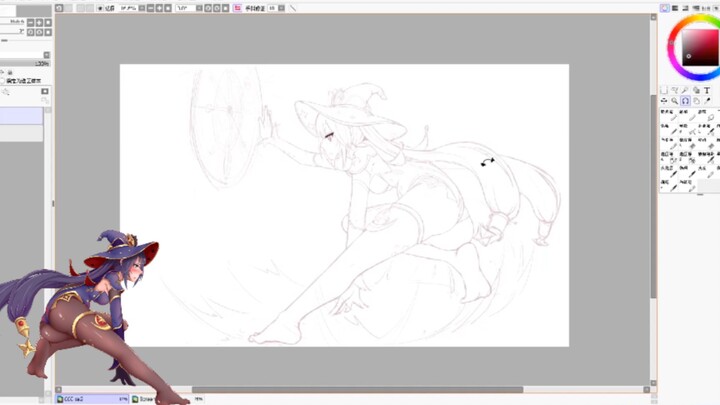Select the second layer below the highlighted one

pos(22,133)
